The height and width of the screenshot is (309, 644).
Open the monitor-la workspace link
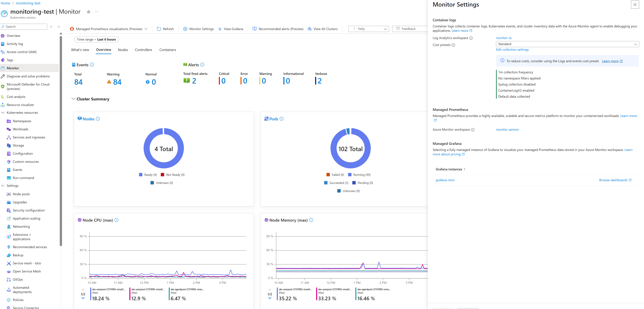click(503, 38)
